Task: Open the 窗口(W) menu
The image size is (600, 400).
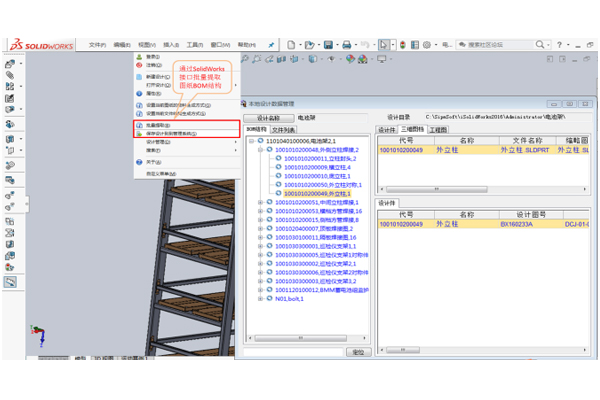Action: (x=220, y=45)
